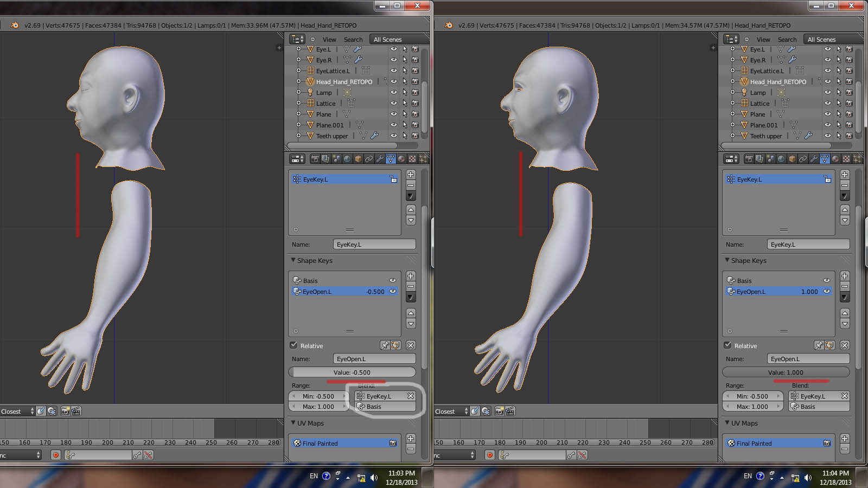This screenshot has width=868, height=488.
Task: Click snap rotation target icon in left window
Action: tap(41, 411)
